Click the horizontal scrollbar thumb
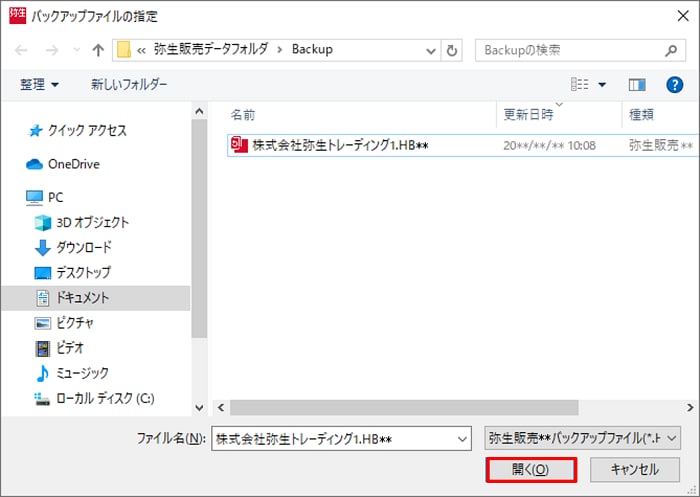Screen dimensions: 700x497 pyautogui.click(x=404, y=407)
